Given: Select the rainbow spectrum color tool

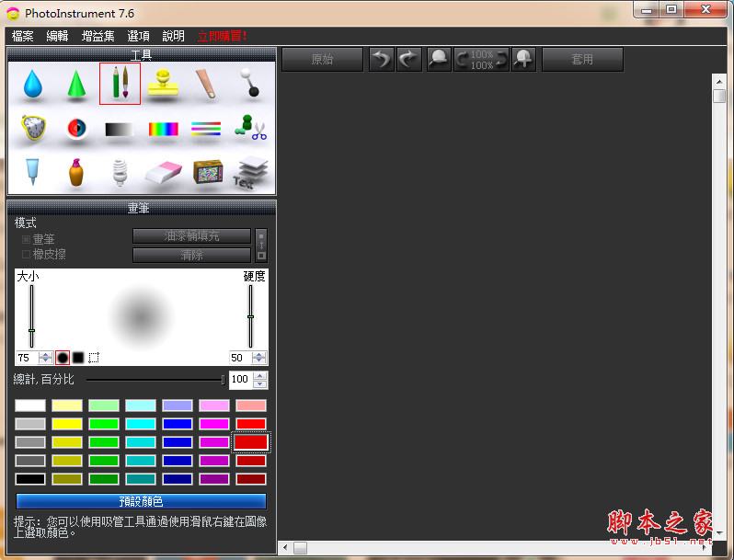Looking at the screenshot, I should (x=164, y=129).
